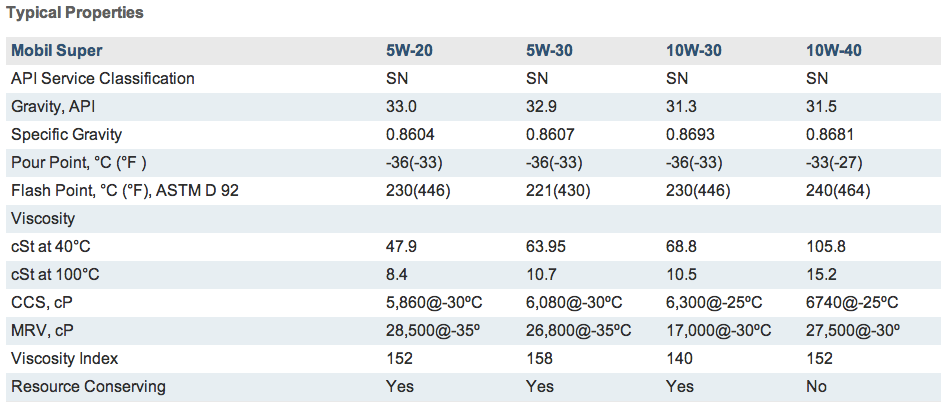The image size is (949, 412).
Task: Select the 'Viscosity Index' row label
Action: coord(65,358)
